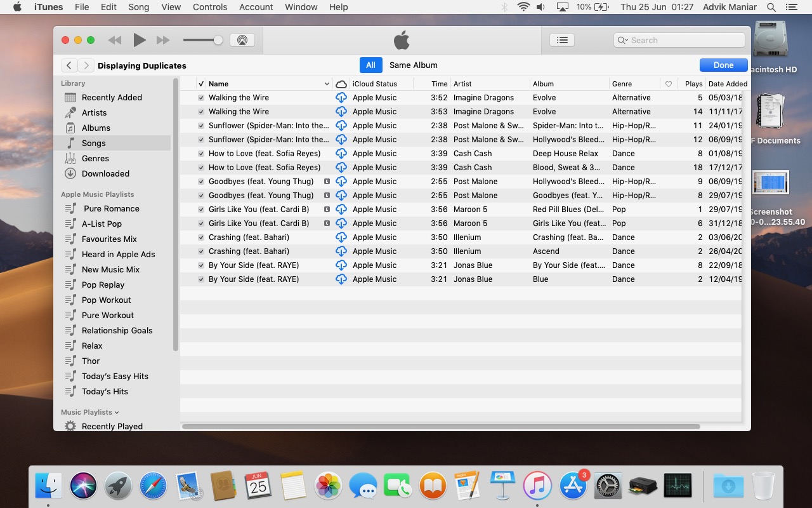Viewport: 812px width, 508px height.
Task: Uncheck How to Love from Blood, Sweat album
Action: point(201,168)
